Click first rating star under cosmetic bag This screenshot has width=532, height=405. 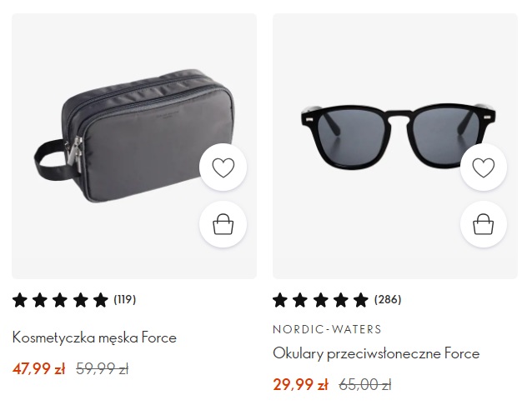click(20, 300)
